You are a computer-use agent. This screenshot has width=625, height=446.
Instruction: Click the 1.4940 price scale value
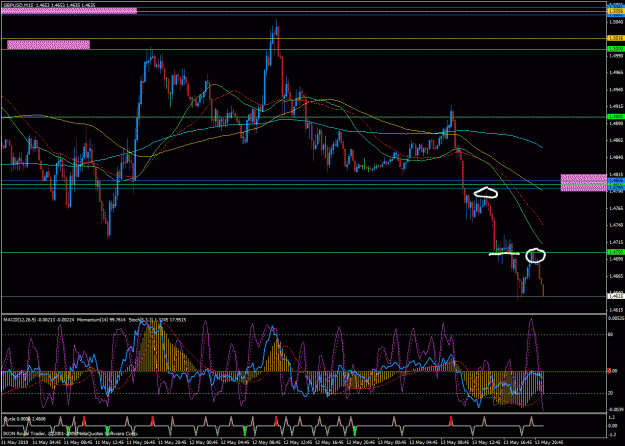[x=616, y=90]
